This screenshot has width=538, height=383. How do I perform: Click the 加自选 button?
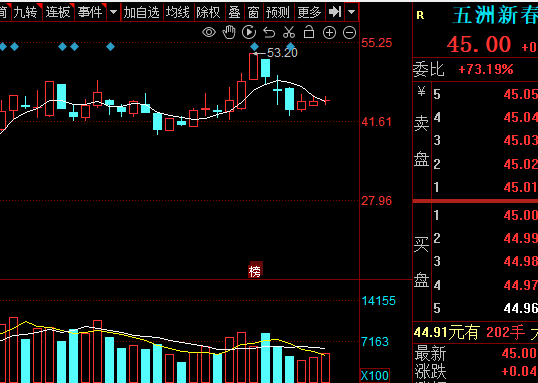pos(142,13)
